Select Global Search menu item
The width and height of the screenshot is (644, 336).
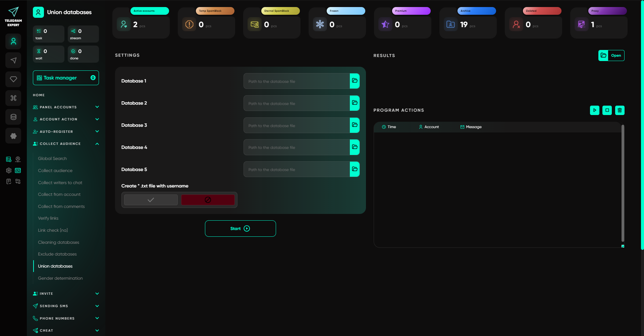pos(52,159)
